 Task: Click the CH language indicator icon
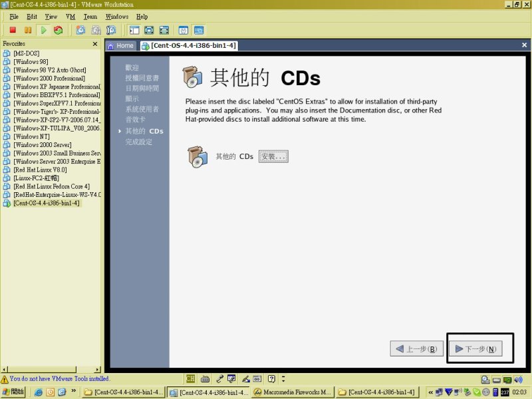(x=190, y=378)
